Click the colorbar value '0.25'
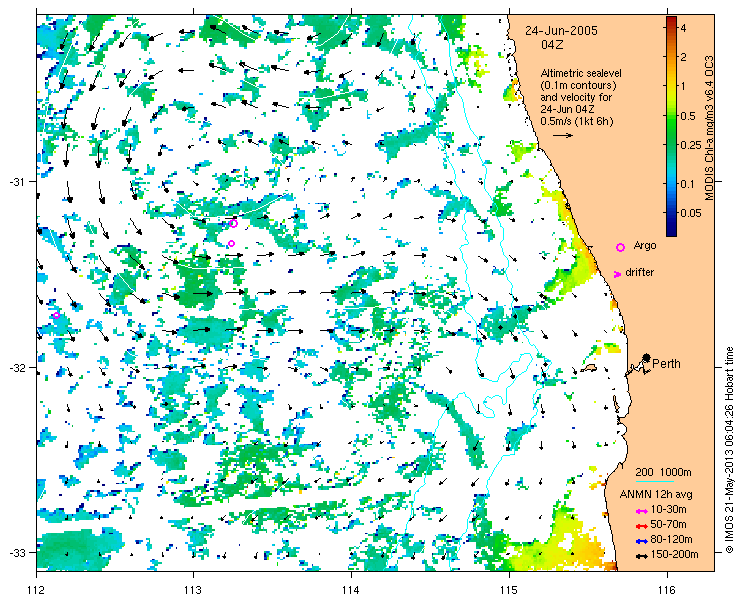740x600 pixels. click(690, 145)
